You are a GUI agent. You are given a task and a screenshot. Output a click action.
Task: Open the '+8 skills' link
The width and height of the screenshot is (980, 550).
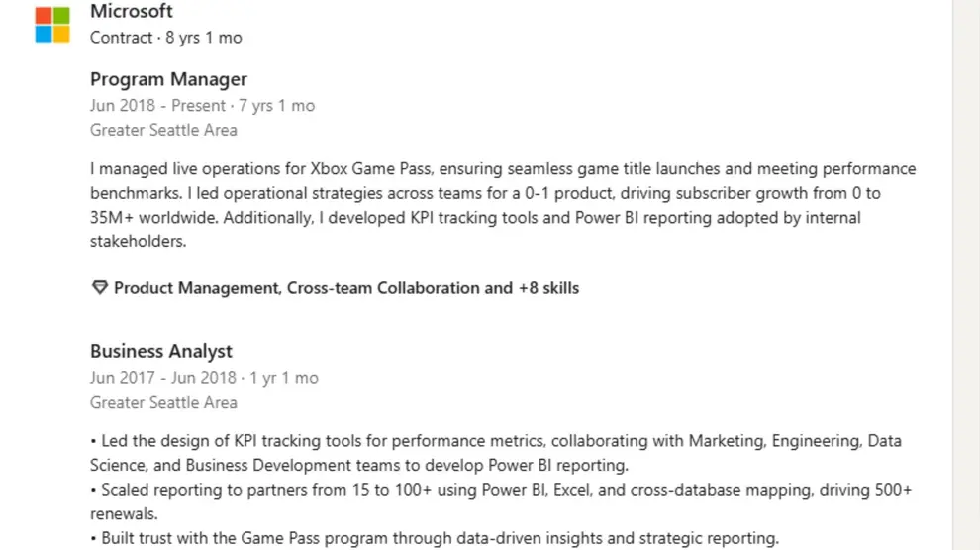[548, 288]
